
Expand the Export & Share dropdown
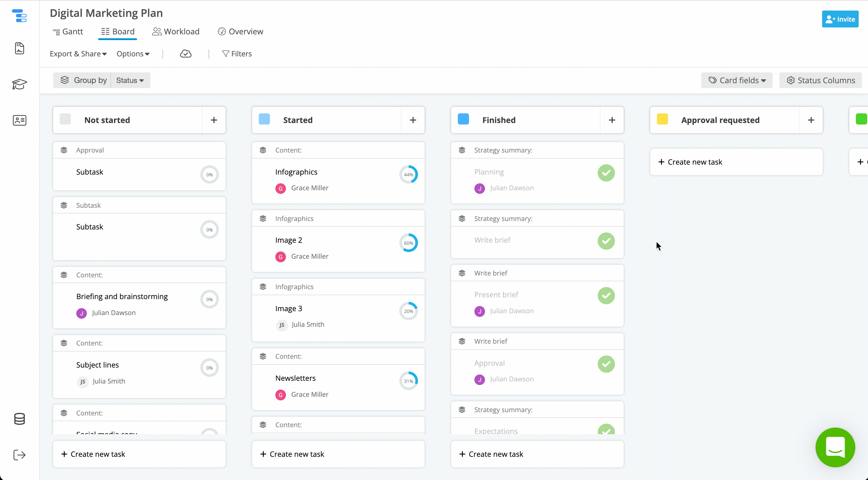78,54
